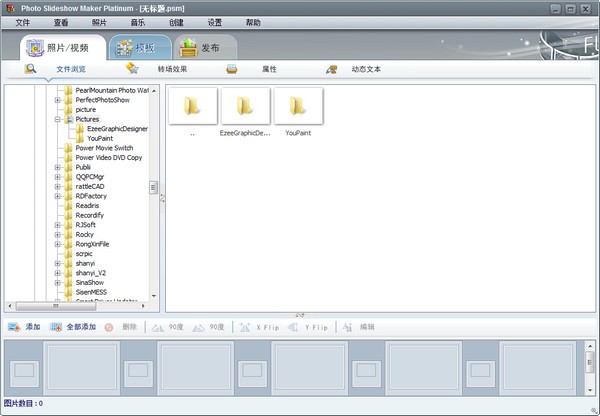Click the X Flip toolbar icon
Viewport: 600px width, 416px height.
(246, 327)
